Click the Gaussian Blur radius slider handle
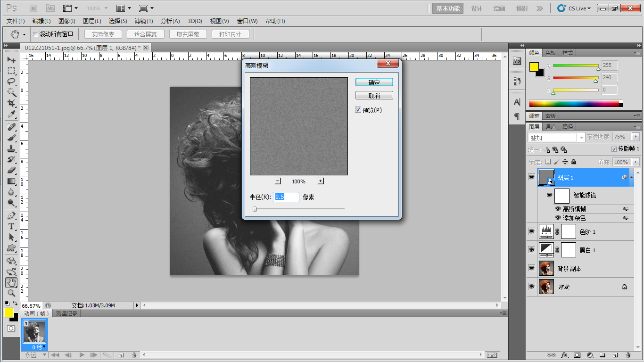This screenshot has width=644, height=362. point(255,209)
